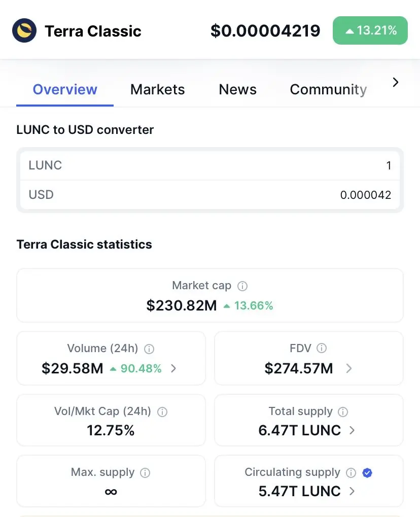
Task: Open the Circulating supply info icon
Action: pyautogui.click(x=351, y=473)
